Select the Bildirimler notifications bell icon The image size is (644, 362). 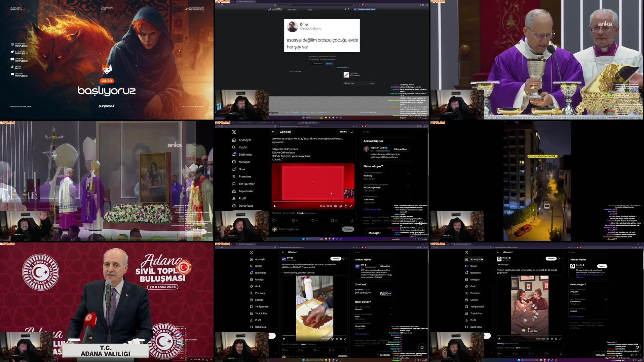pos(234,154)
